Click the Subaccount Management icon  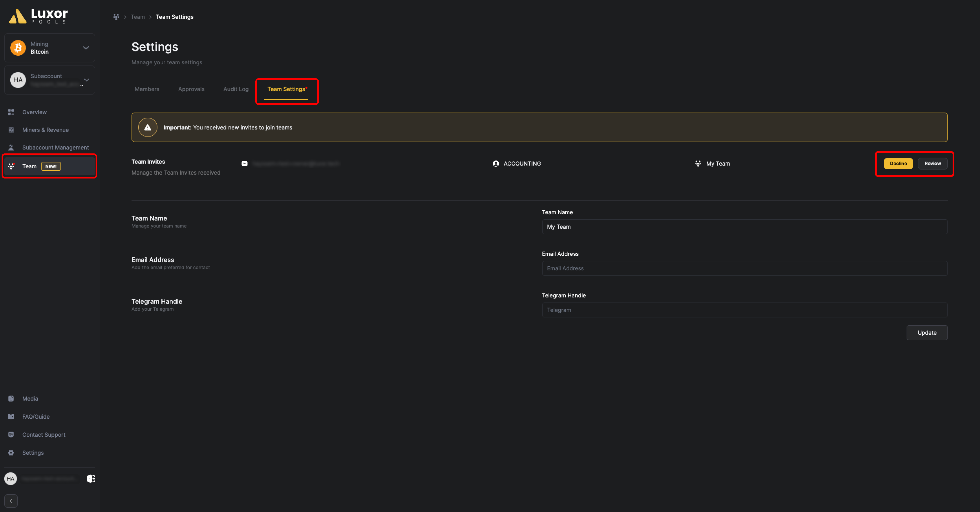coord(12,147)
